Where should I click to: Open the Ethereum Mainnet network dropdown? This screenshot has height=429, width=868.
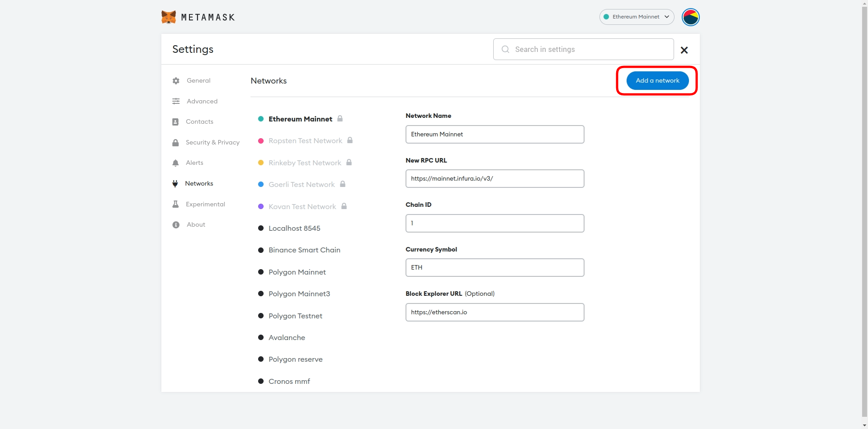[x=637, y=17]
